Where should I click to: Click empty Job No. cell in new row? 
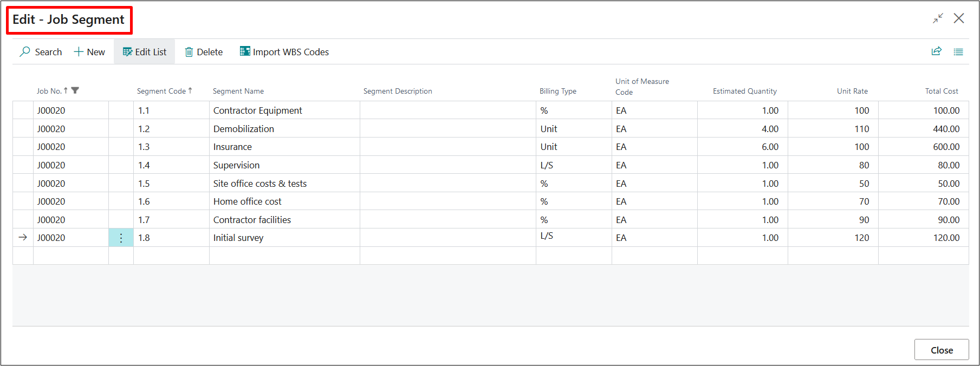70,256
